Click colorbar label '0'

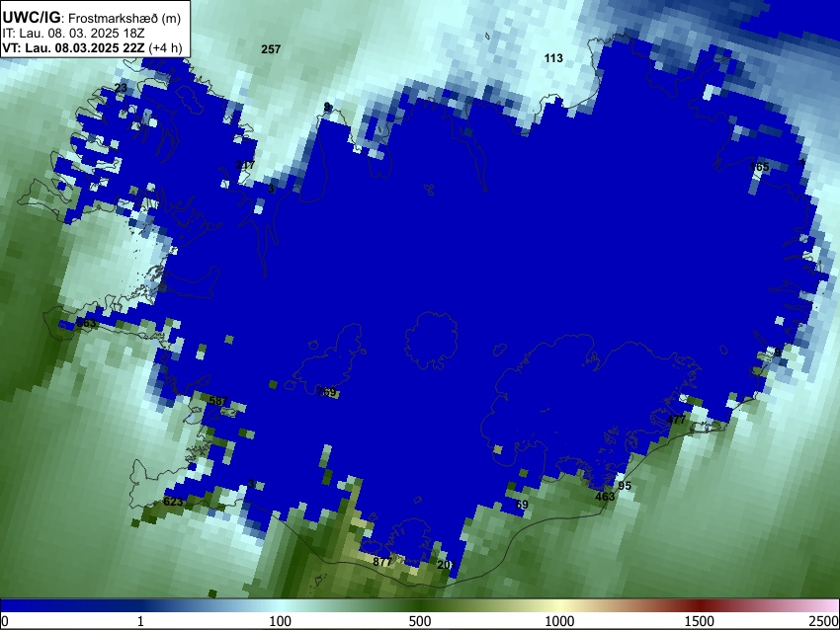point(5,621)
